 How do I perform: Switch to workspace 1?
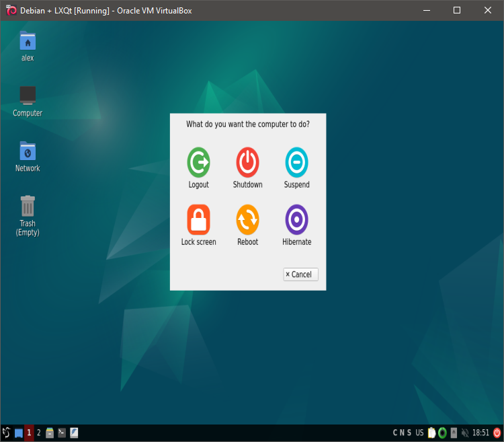pos(29,433)
